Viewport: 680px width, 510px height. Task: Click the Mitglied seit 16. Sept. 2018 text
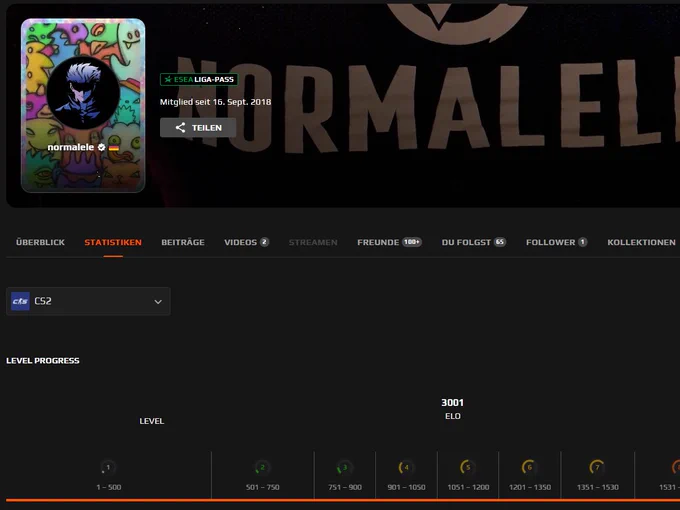(216, 102)
